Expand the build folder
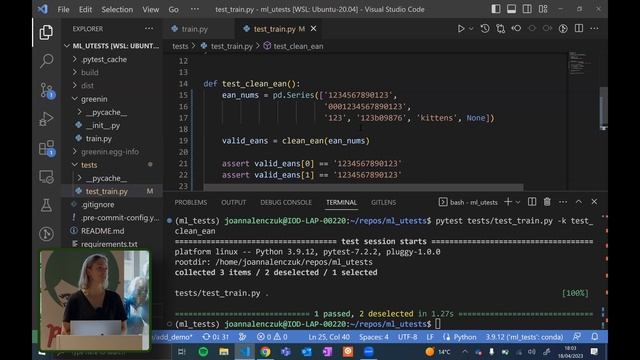 [x=89, y=73]
